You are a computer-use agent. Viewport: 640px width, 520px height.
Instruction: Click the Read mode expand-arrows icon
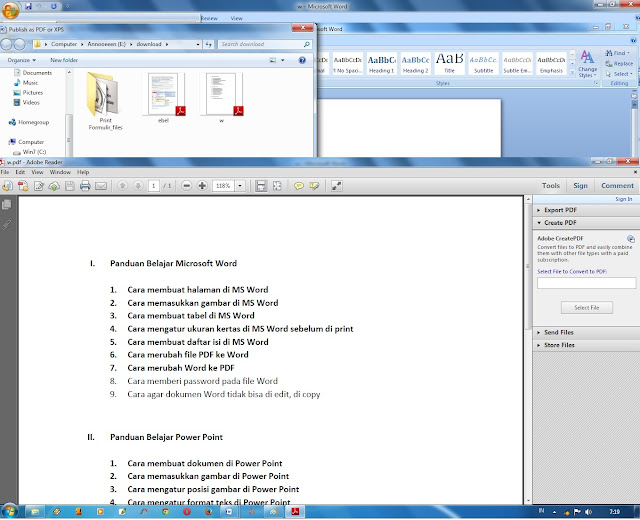336,186
